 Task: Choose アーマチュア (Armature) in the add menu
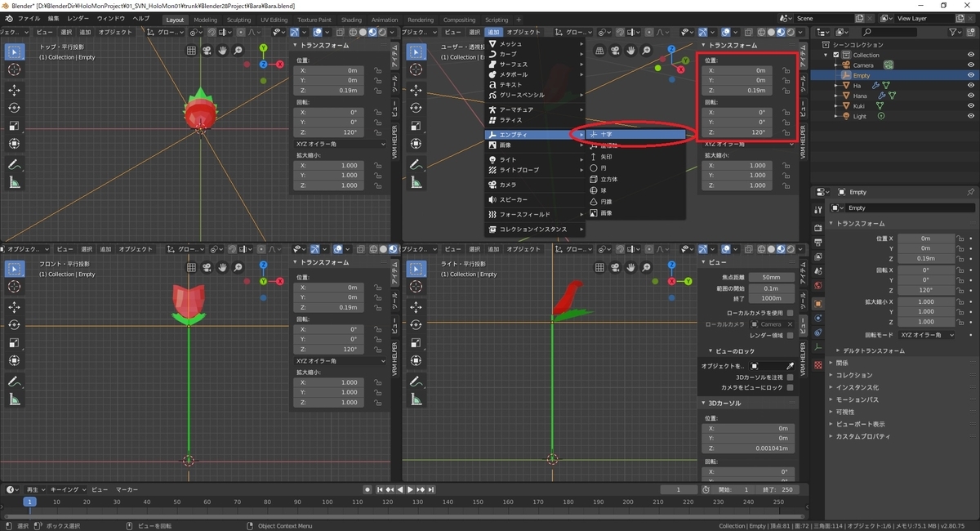[535, 109]
